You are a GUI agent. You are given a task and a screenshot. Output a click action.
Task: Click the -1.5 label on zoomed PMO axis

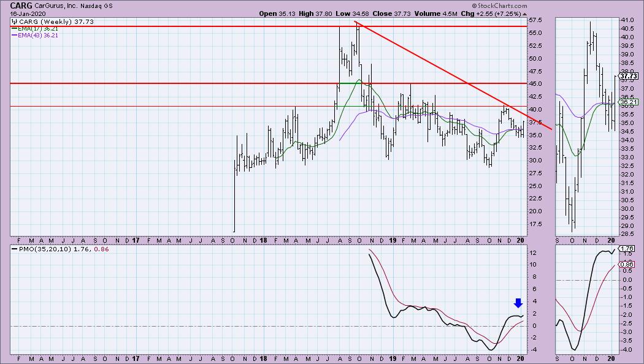[x=627, y=306]
